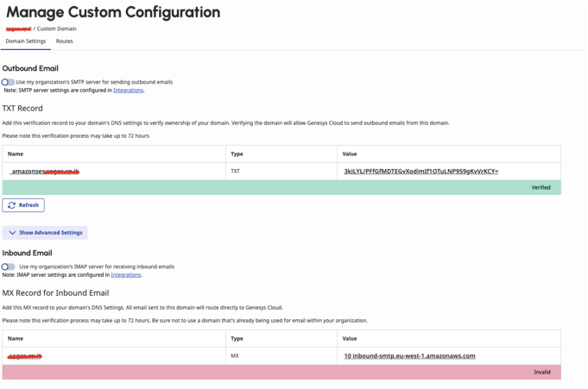Switch to the Routes tab

pyautogui.click(x=65, y=41)
